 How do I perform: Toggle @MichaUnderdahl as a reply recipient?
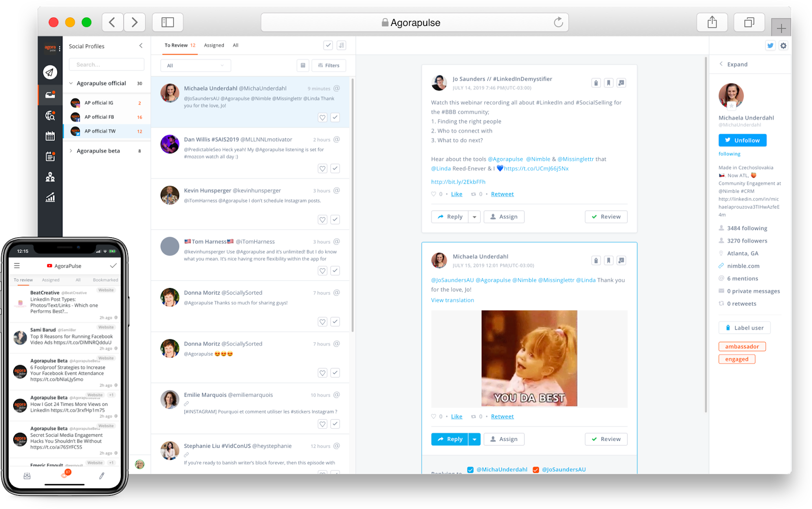(x=470, y=469)
